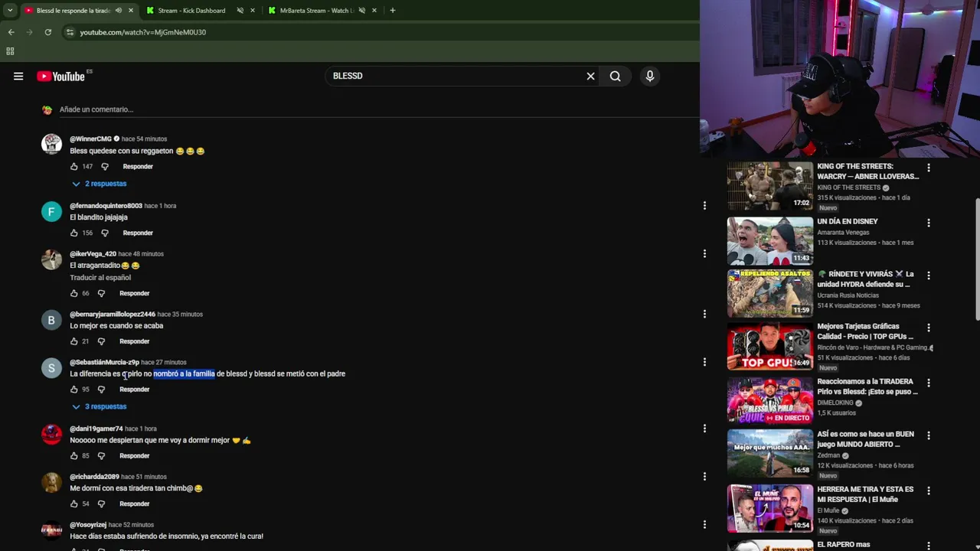Open options menu for @fernandoquintero8003 comment
980x551 pixels.
click(704, 205)
